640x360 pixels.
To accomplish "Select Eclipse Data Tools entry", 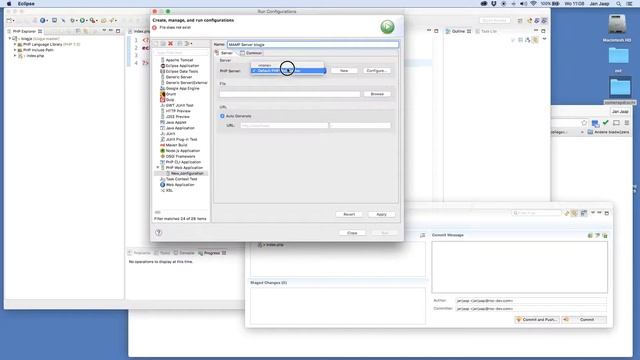I will coord(182,71).
